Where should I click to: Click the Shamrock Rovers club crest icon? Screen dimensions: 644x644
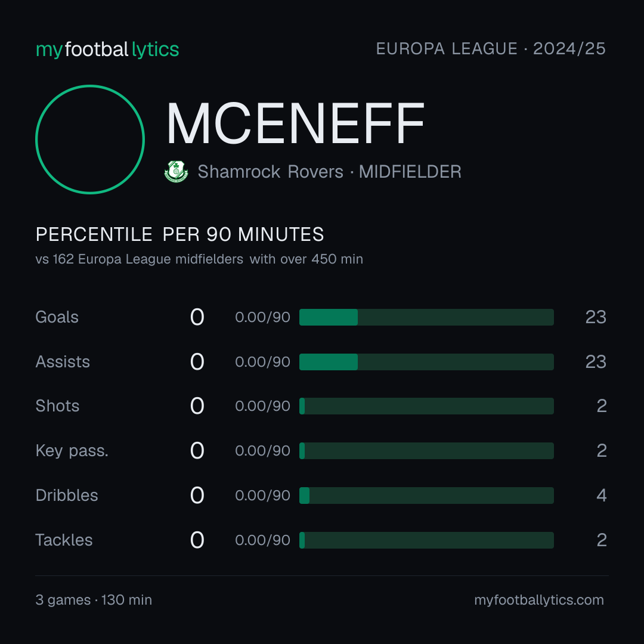pos(176,171)
